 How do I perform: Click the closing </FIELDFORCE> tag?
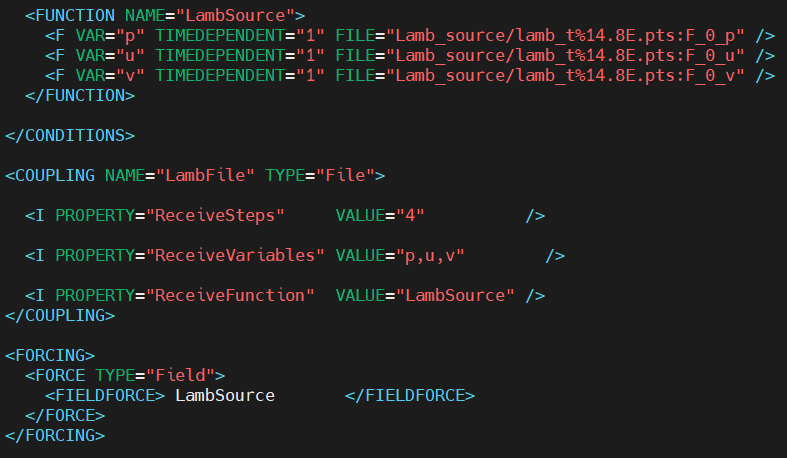[410, 396]
